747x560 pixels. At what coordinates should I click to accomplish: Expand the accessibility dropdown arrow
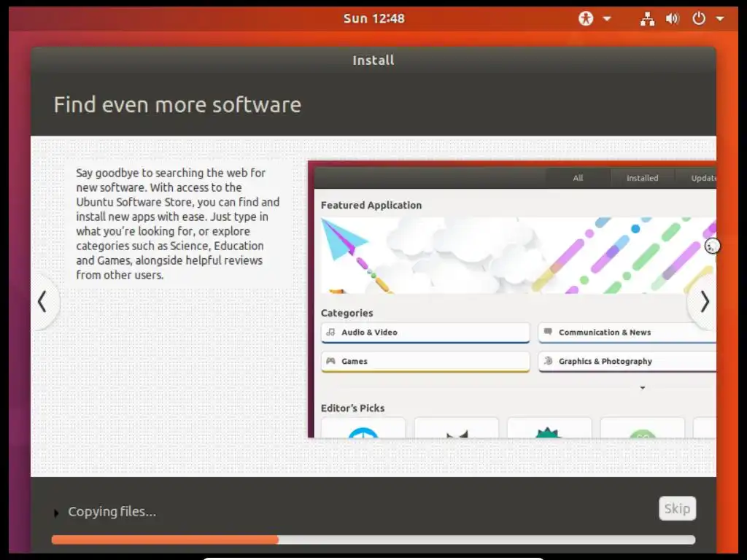(x=607, y=19)
